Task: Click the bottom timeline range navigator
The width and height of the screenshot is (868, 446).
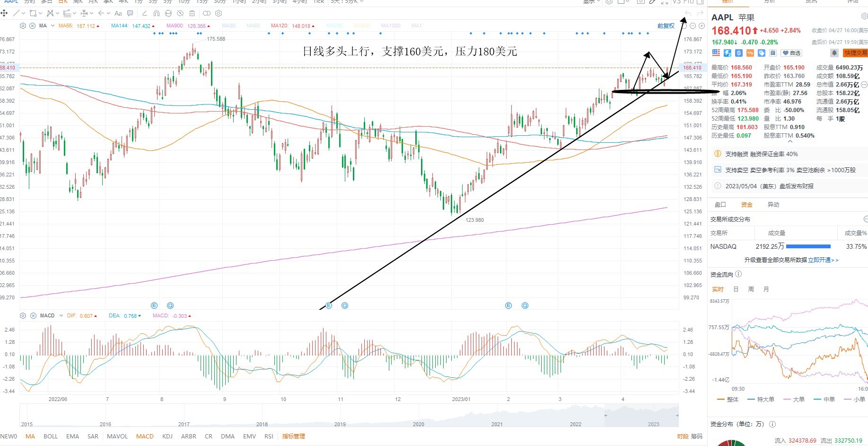Action: coord(349,416)
